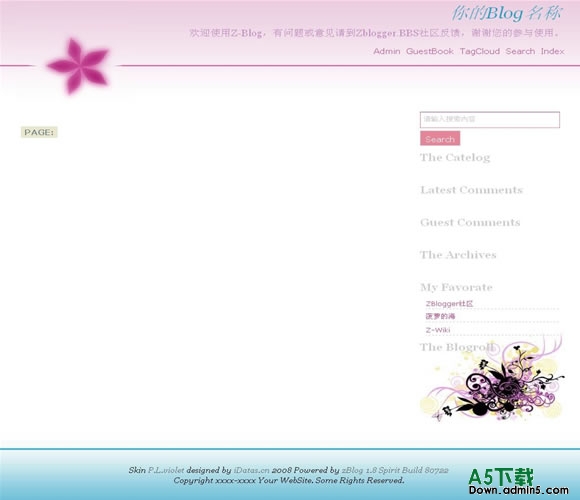The image size is (580, 500).
Task: Click the PAGE: pagination label
Action: 39,132
